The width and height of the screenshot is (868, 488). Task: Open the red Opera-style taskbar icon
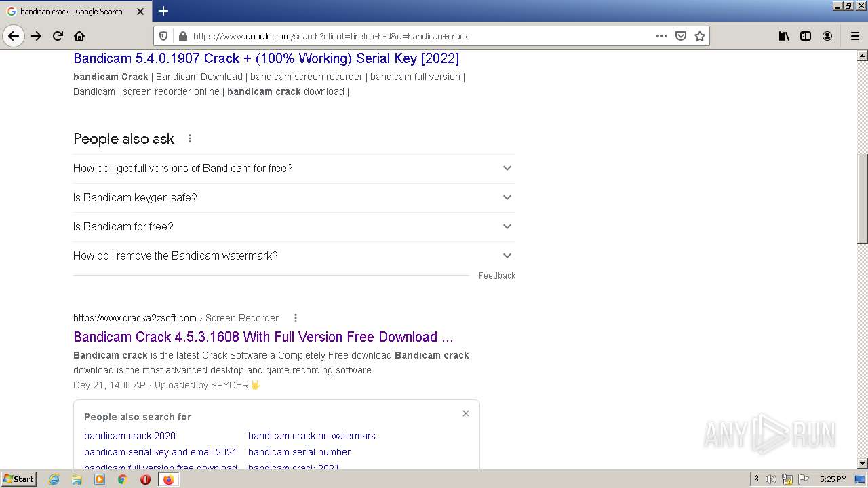pos(145,479)
